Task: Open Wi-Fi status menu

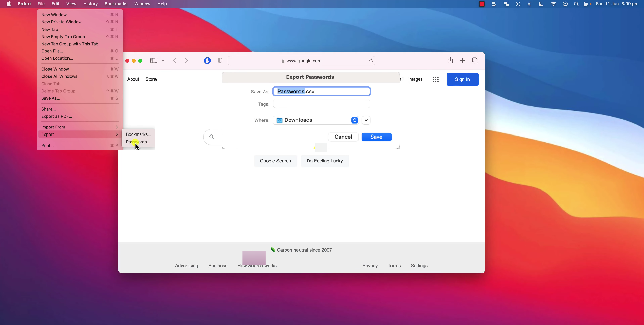Action: [553, 4]
